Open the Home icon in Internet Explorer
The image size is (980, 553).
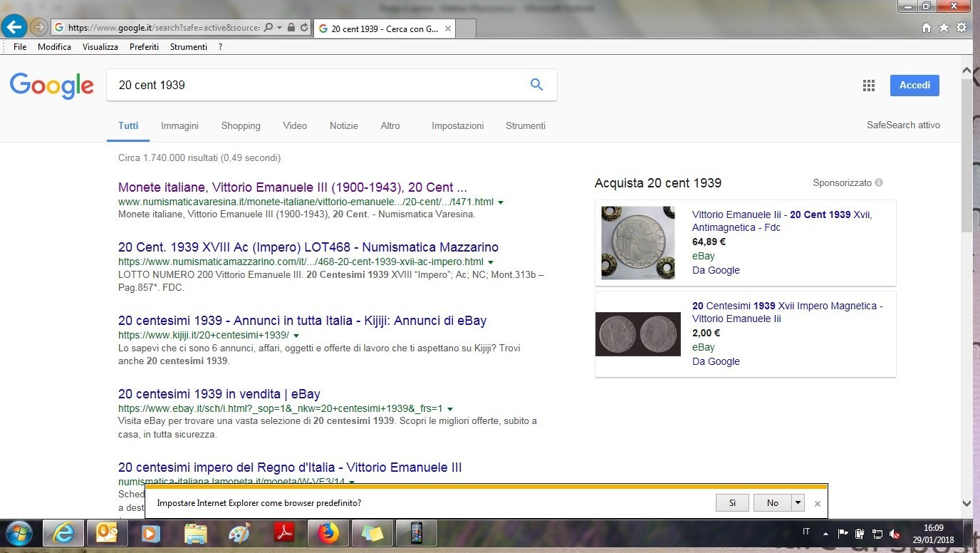927,28
